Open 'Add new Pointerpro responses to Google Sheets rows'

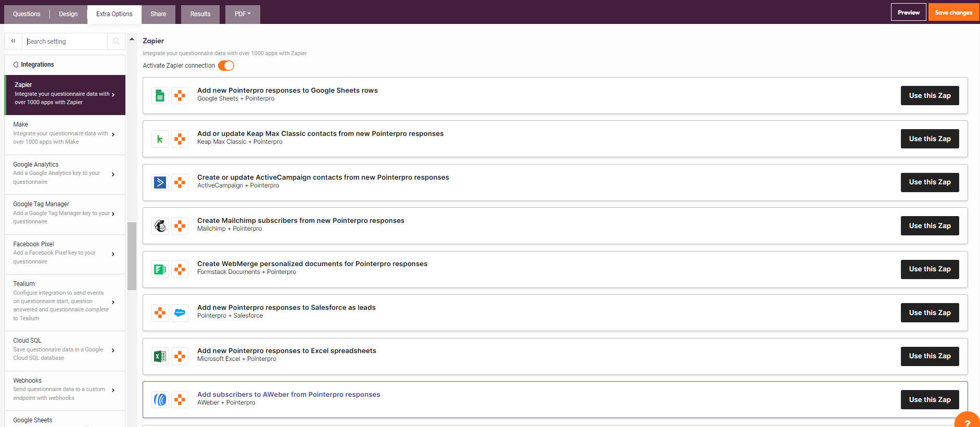coord(287,91)
